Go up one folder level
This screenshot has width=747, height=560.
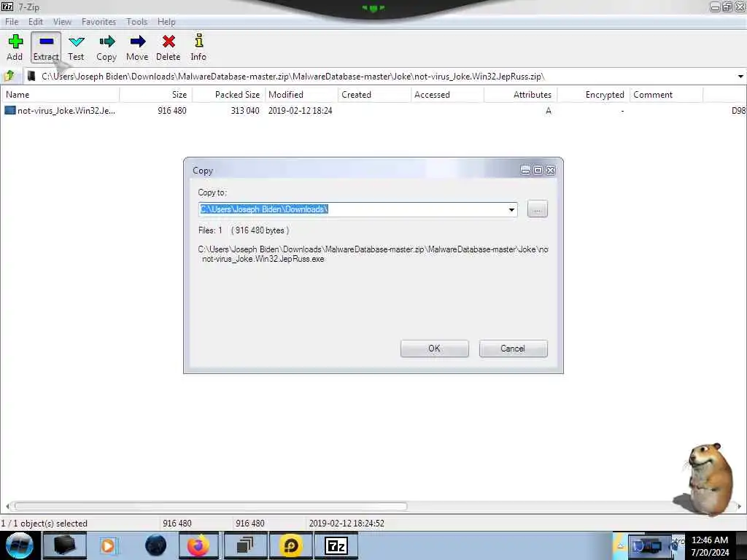coord(9,76)
